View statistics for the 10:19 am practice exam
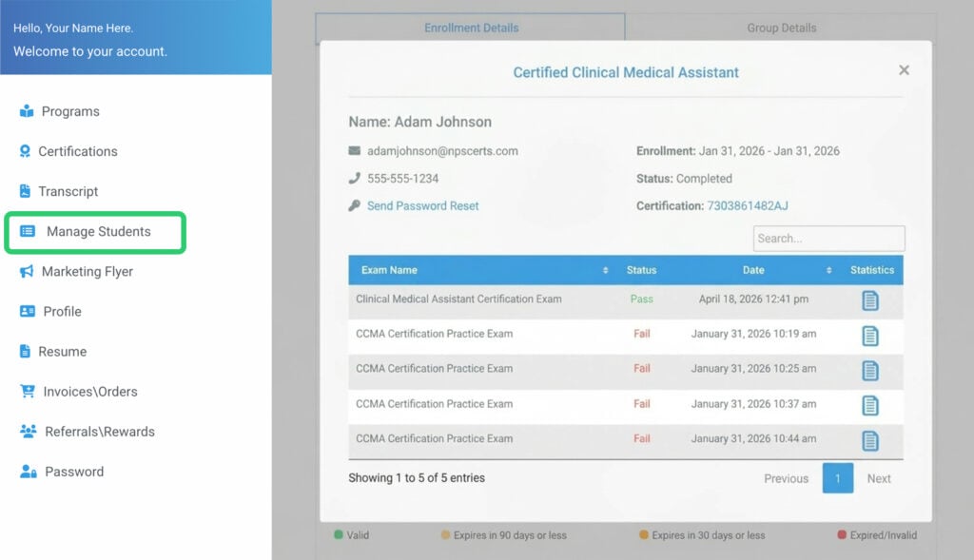The height and width of the screenshot is (560, 974). tap(869, 336)
